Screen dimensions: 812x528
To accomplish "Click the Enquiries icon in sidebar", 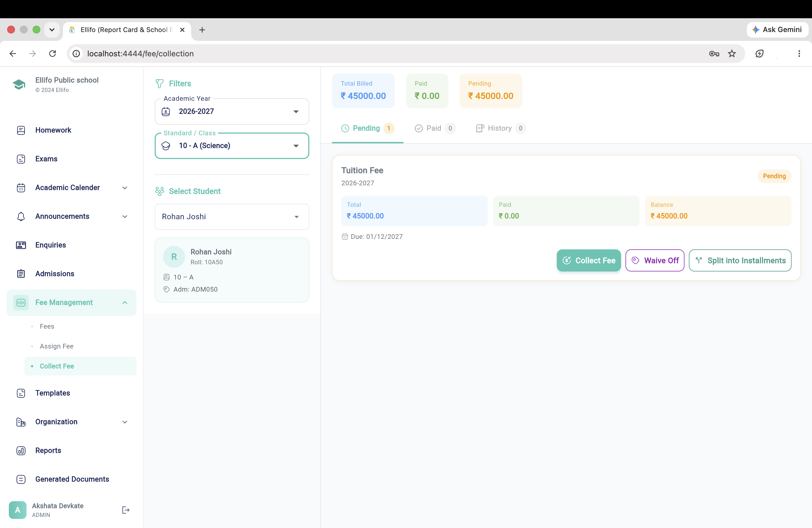I will tap(21, 245).
